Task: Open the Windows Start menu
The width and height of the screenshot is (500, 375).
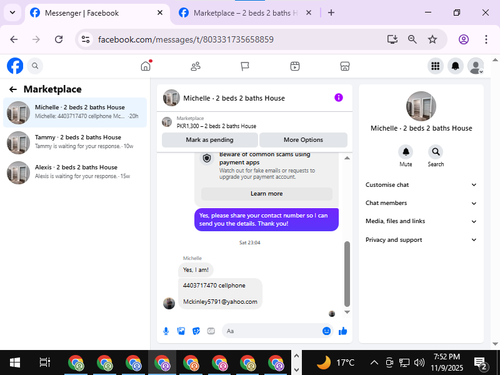Action: tap(14, 363)
